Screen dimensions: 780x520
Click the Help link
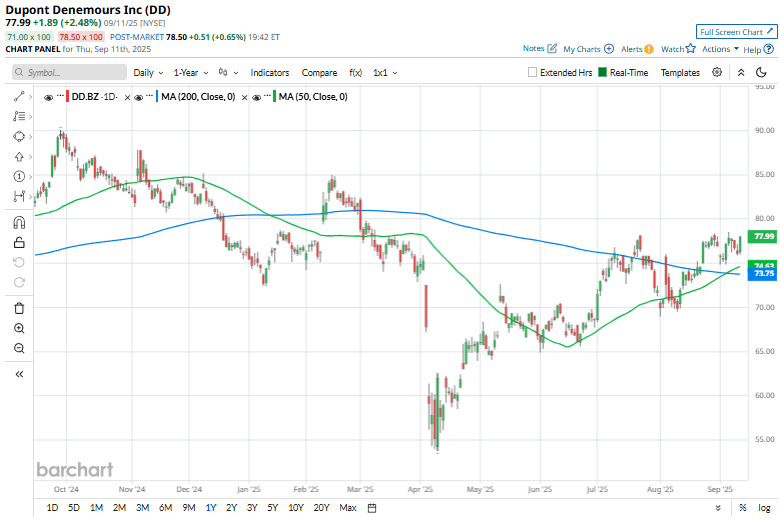coord(752,49)
